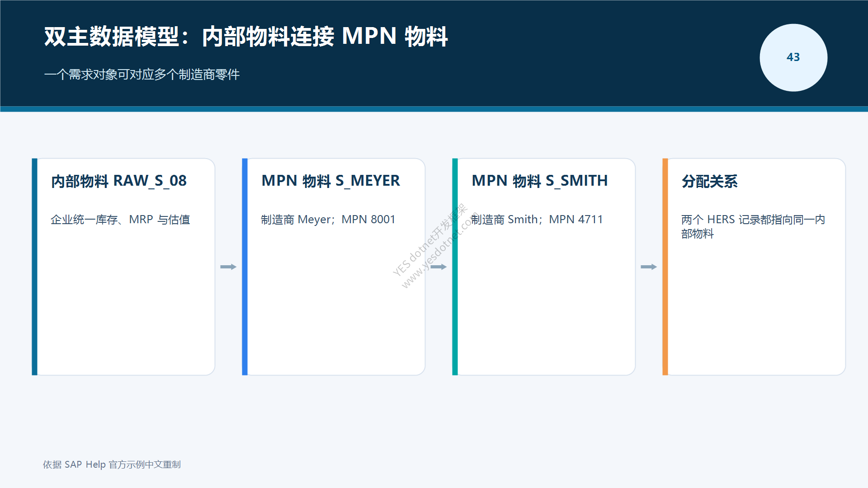Click the arrow between RAW_S_08 and S_MEYER cards

point(228,267)
